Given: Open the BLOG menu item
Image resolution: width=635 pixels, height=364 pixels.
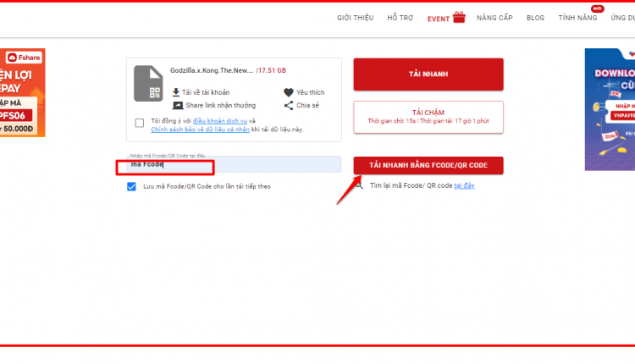Looking at the screenshot, I should coord(535,18).
